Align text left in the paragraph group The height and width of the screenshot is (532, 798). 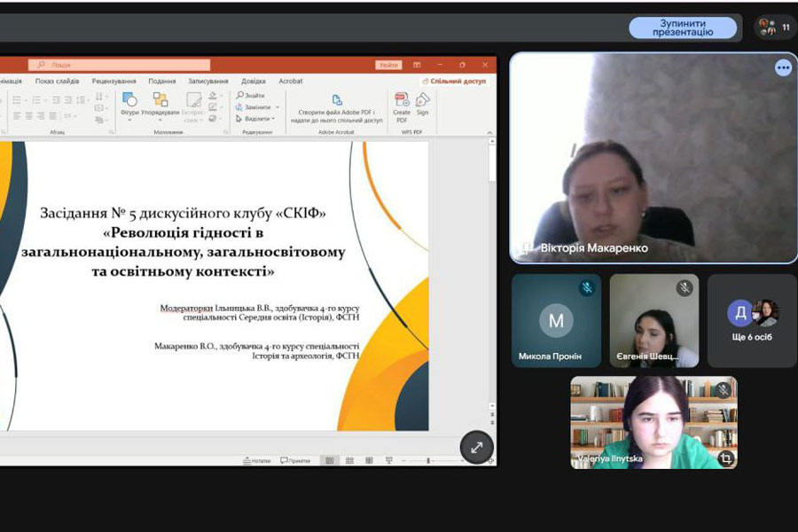tap(17, 116)
